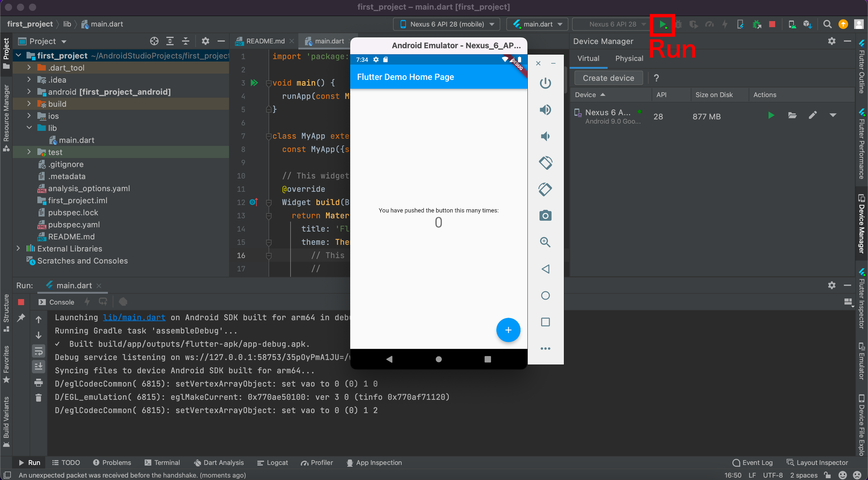This screenshot has height=480, width=868.
Task: Collapse the lib folder
Action: [x=29, y=128]
